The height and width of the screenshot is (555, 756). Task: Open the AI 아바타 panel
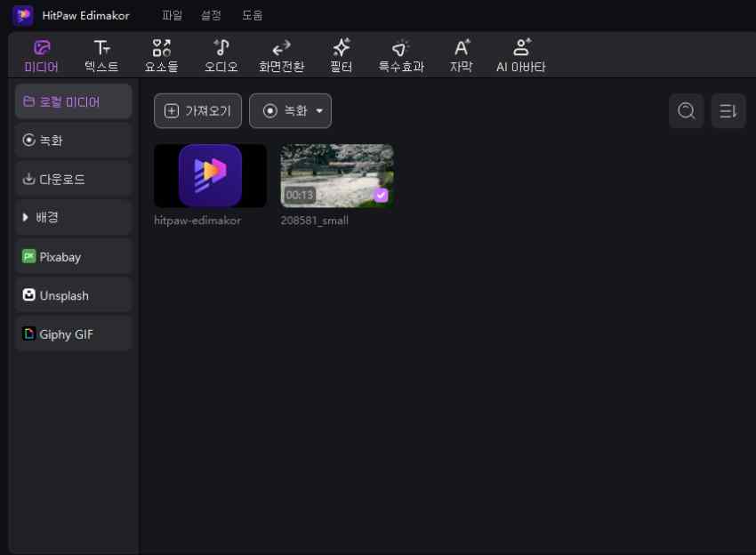point(521,55)
